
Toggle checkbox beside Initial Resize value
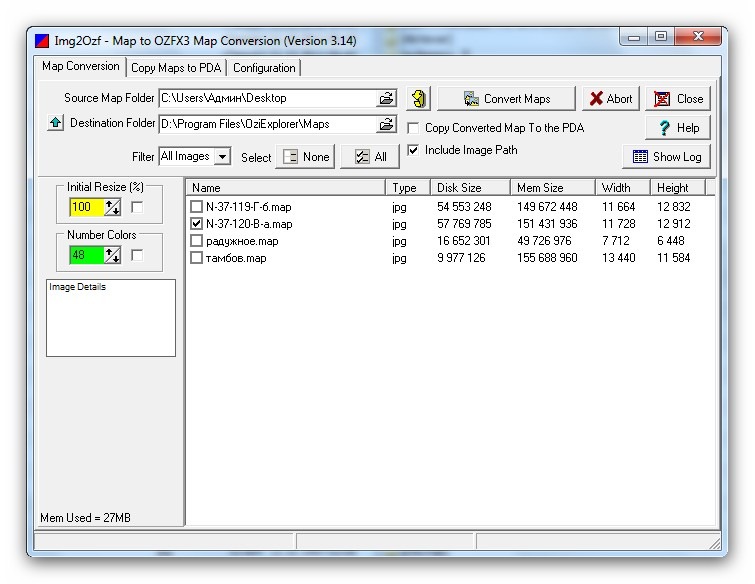click(x=137, y=208)
